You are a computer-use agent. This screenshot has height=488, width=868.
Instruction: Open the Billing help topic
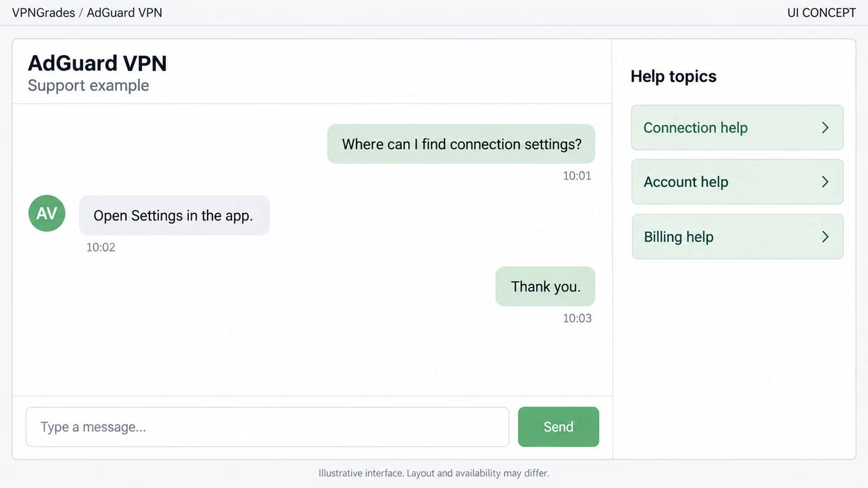pos(737,236)
